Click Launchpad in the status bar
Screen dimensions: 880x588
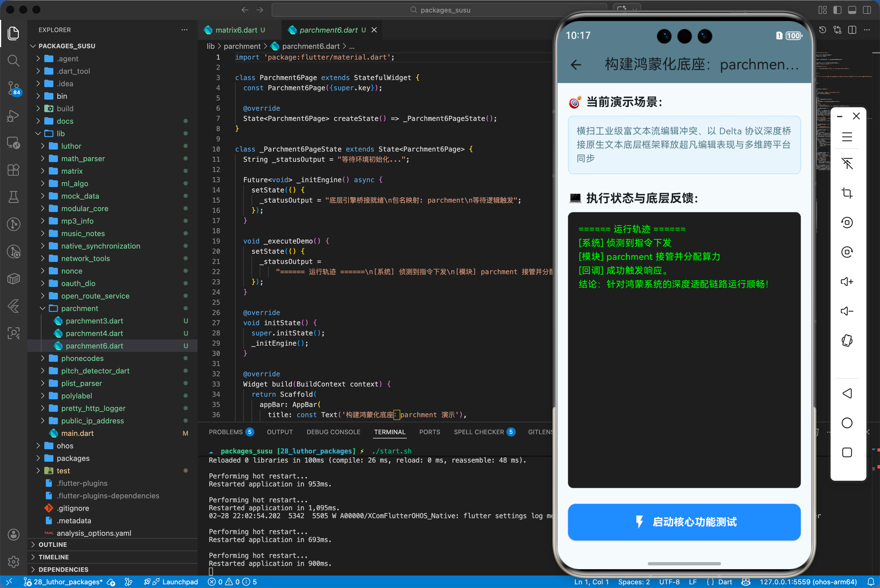[x=180, y=582]
